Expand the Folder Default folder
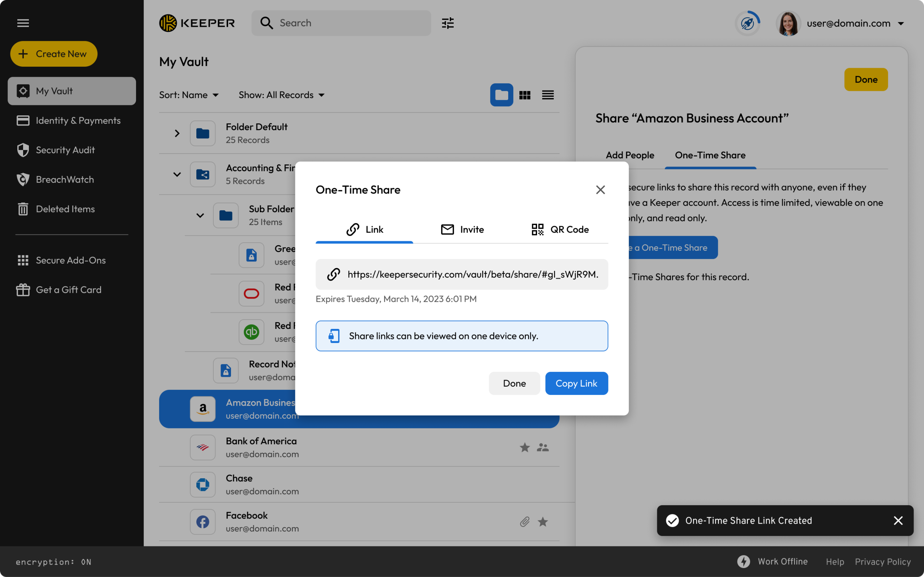Screen dimensions: 924x577 pyautogui.click(x=177, y=133)
